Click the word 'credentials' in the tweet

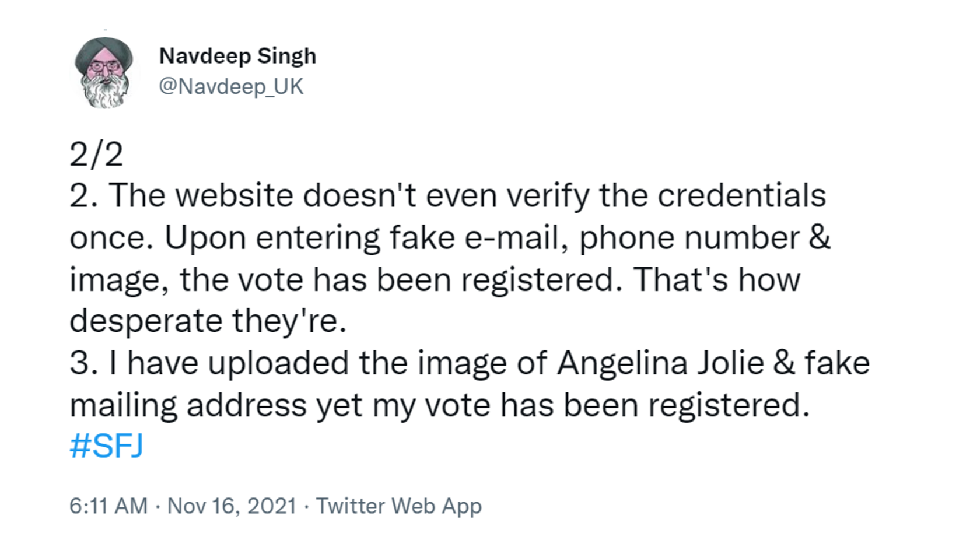click(742, 195)
